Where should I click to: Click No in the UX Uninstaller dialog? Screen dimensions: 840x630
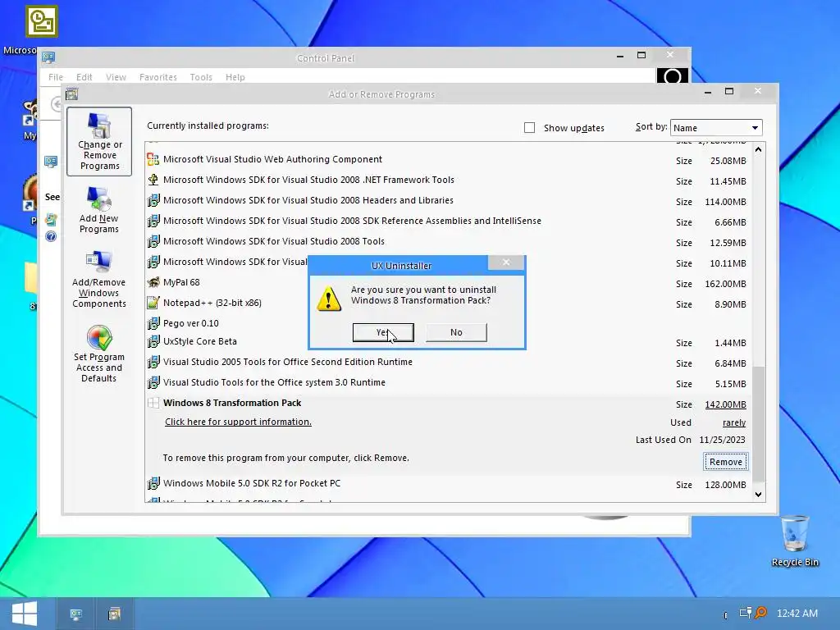pyautogui.click(x=456, y=332)
